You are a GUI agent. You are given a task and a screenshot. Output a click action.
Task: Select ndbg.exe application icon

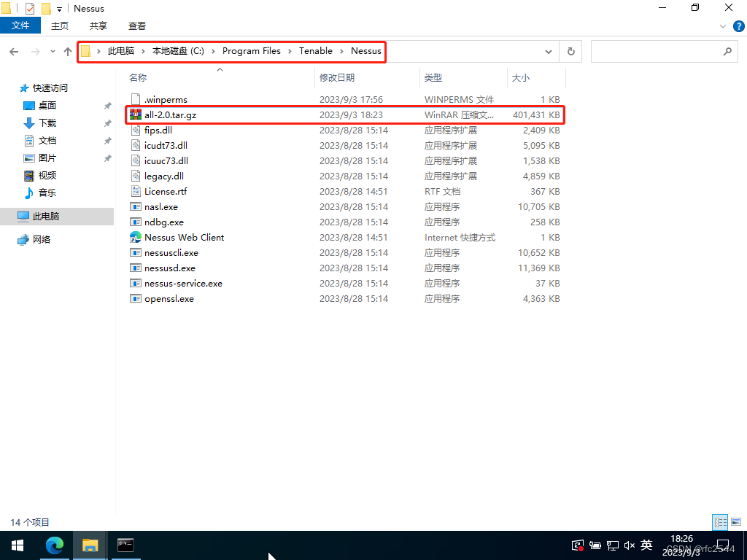point(136,222)
